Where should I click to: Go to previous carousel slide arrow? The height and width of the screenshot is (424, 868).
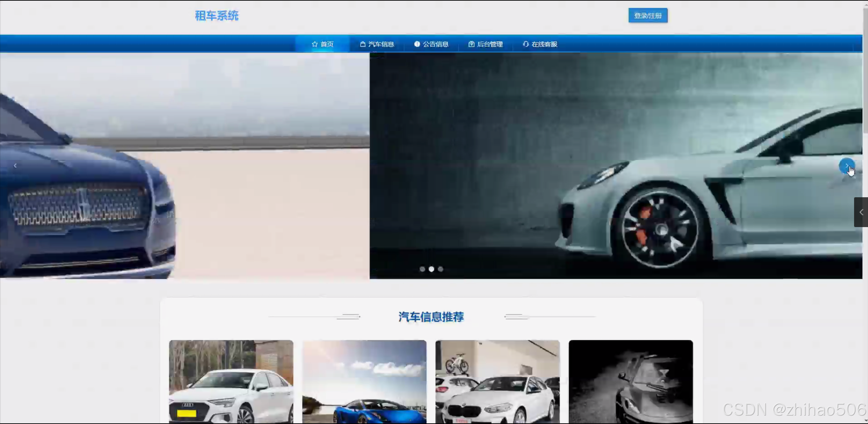15,166
